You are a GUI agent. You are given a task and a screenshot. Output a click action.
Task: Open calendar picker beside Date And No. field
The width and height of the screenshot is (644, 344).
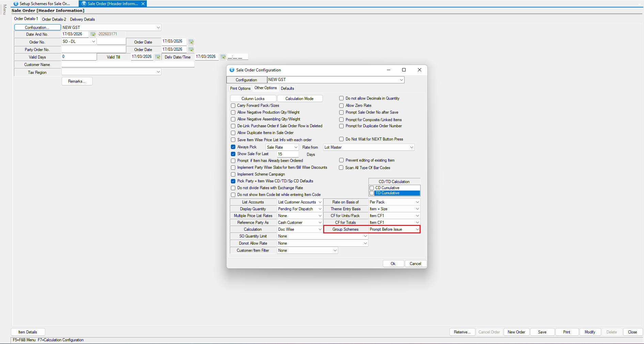pyautogui.click(x=93, y=34)
